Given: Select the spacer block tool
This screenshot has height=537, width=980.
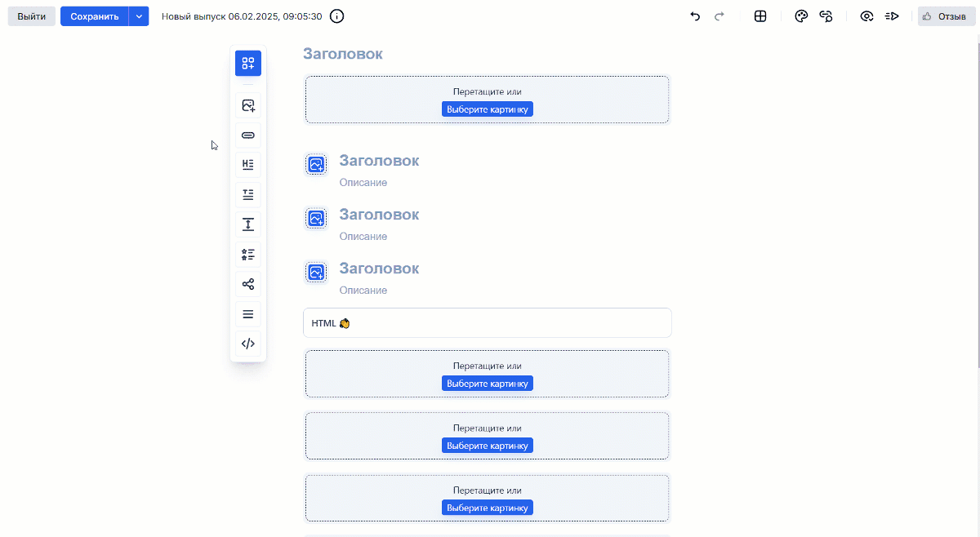Looking at the screenshot, I should pyautogui.click(x=248, y=224).
